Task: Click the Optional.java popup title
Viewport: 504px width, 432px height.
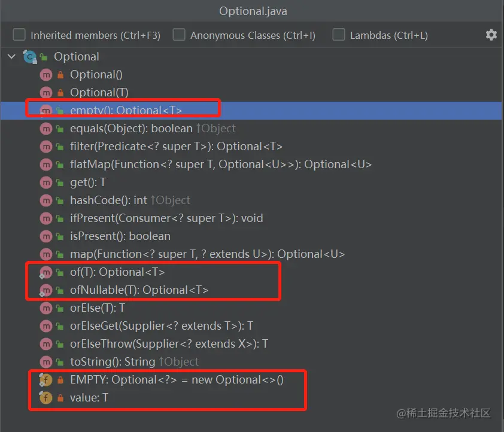Action: click(252, 11)
